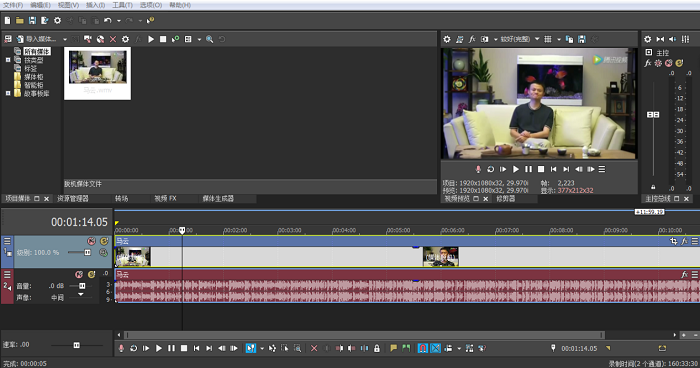Image resolution: width=700 pixels, height=368 pixels.
Task: Switch to the 视频 FX tab
Action: point(166,198)
